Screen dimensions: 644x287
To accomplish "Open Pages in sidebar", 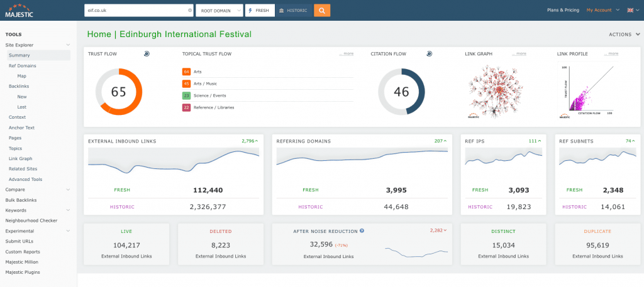I will pyautogui.click(x=15, y=138).
